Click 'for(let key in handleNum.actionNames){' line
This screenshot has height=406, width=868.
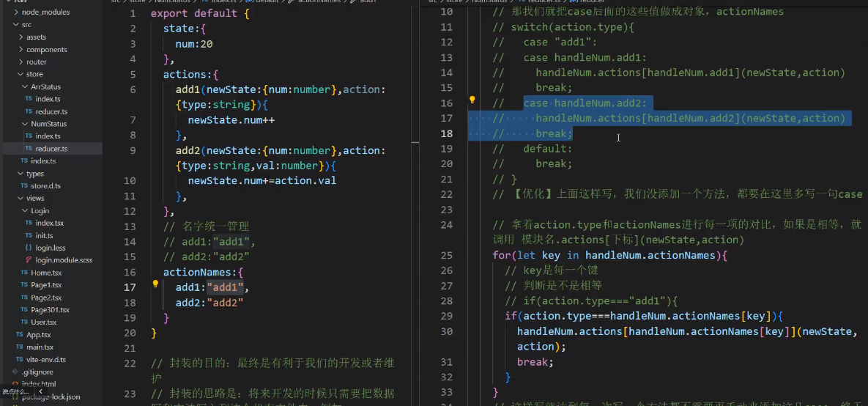[610, 255]
